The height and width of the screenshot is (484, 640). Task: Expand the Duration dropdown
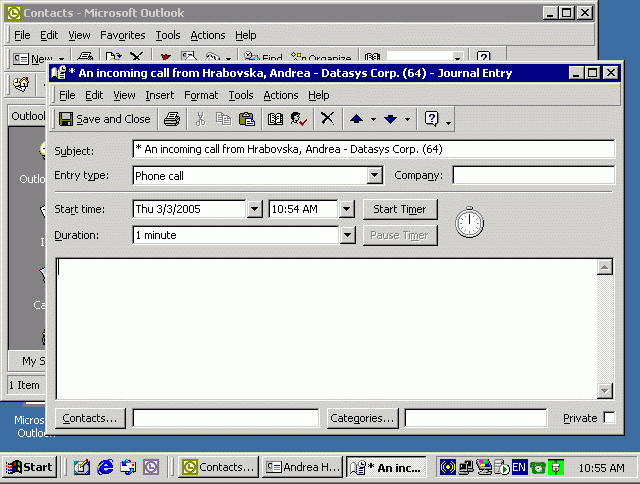(347, 235)
